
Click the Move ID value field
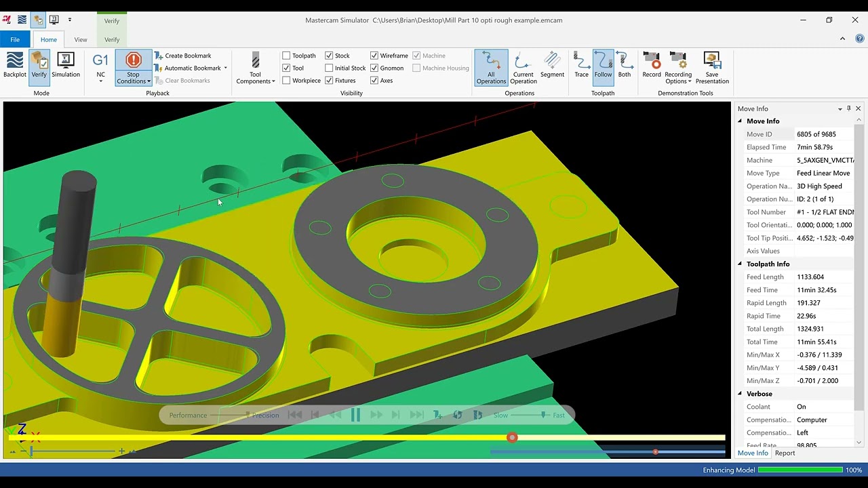(x=824, y=134)
